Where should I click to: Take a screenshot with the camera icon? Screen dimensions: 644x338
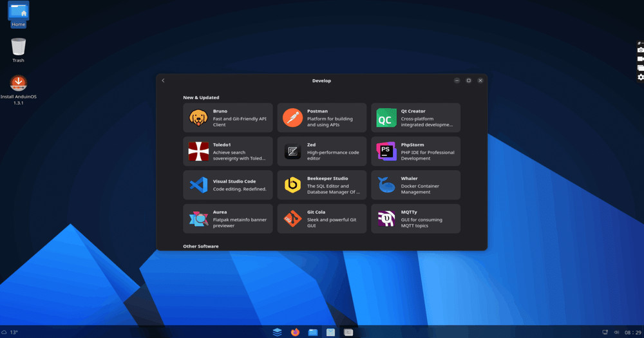point(640,50)
